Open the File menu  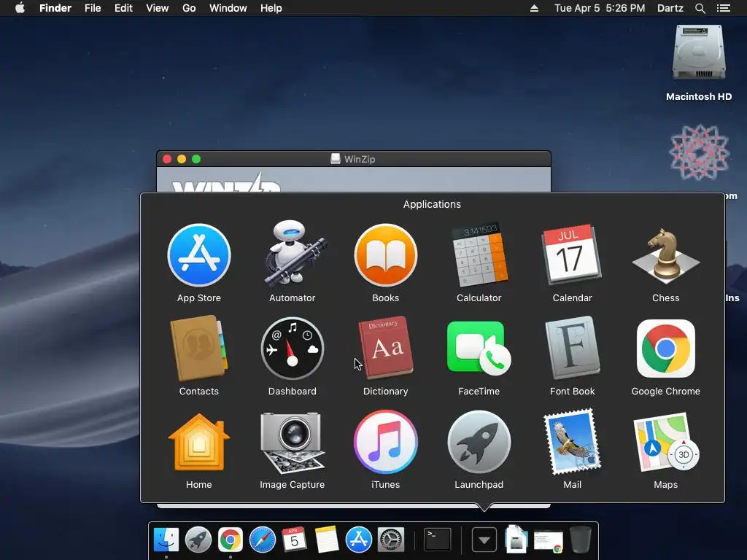click(93, 8)
